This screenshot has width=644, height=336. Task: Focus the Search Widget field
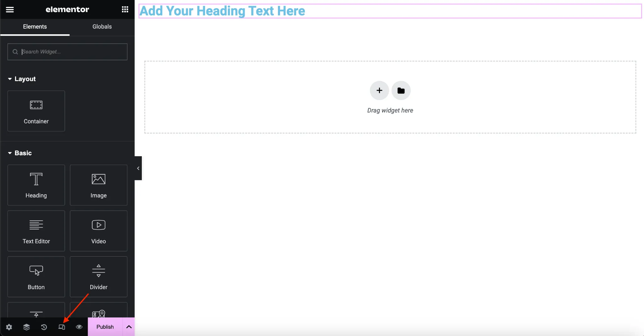67,52
